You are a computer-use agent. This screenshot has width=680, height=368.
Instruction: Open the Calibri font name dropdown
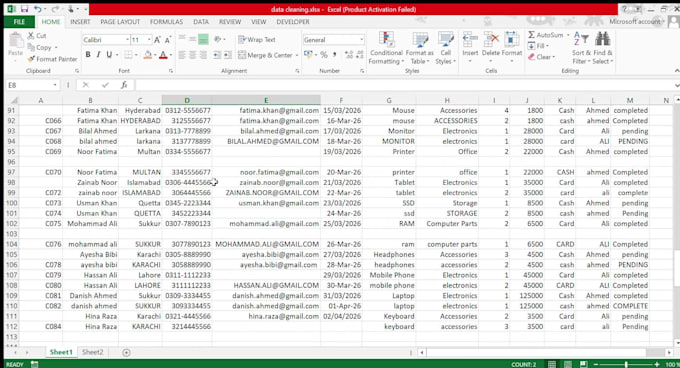tap(127, 40)
